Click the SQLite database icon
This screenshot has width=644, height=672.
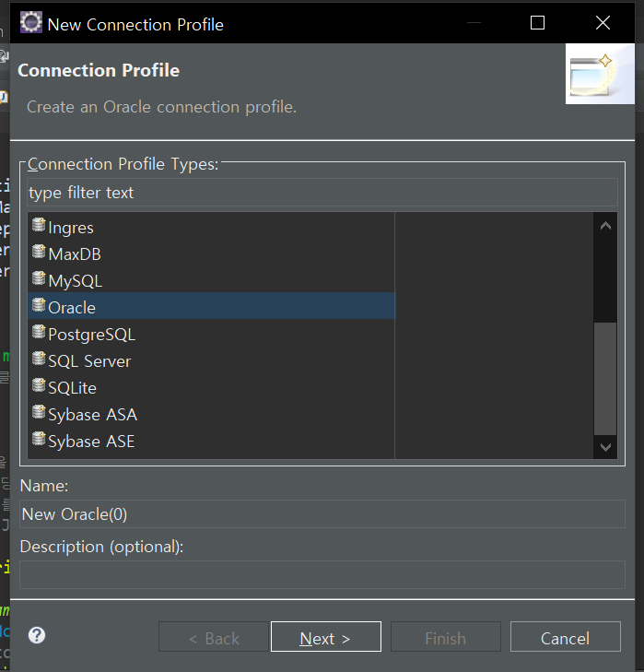click(39, 385)
